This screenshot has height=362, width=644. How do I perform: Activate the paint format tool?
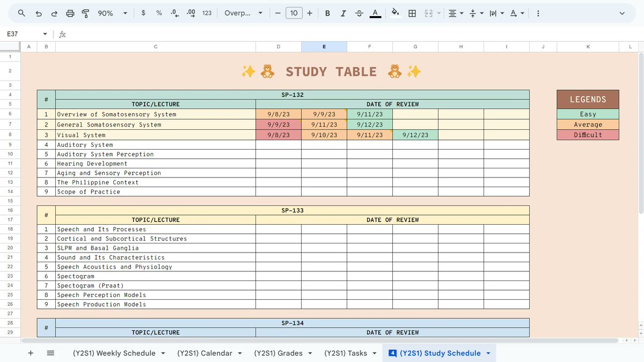pyautogui.click(x=85, y=13)
